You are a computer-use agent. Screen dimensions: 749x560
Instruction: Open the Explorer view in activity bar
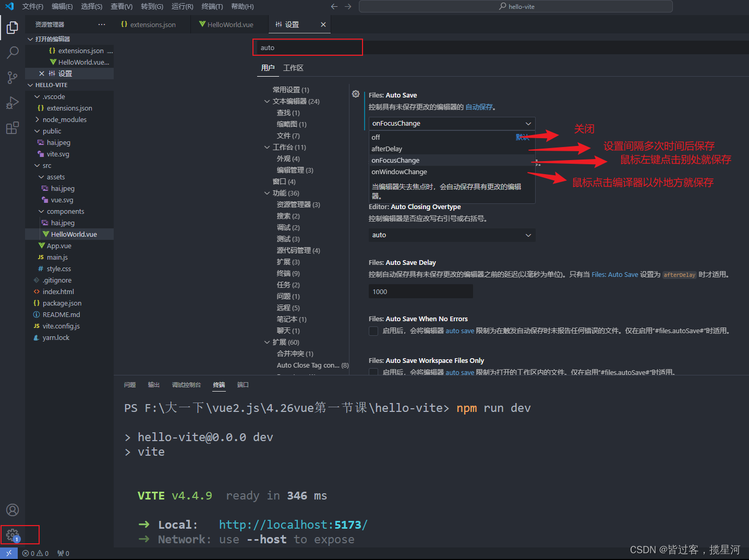click(x=13, y=27)
